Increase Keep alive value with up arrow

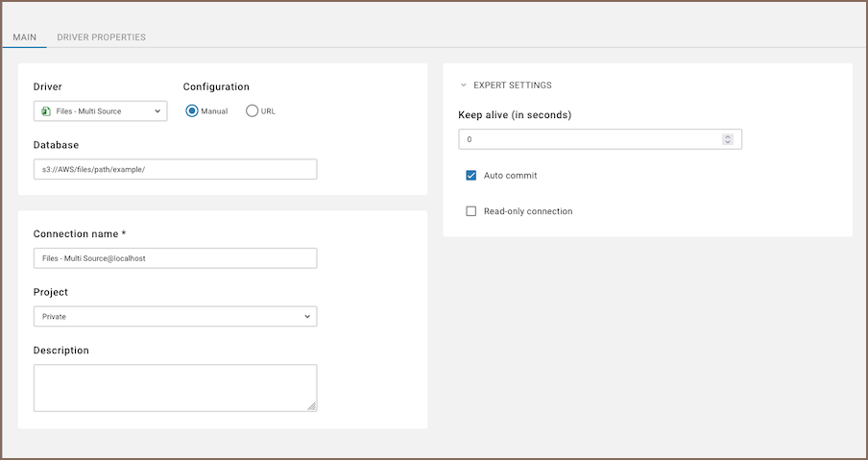[728, 136]
